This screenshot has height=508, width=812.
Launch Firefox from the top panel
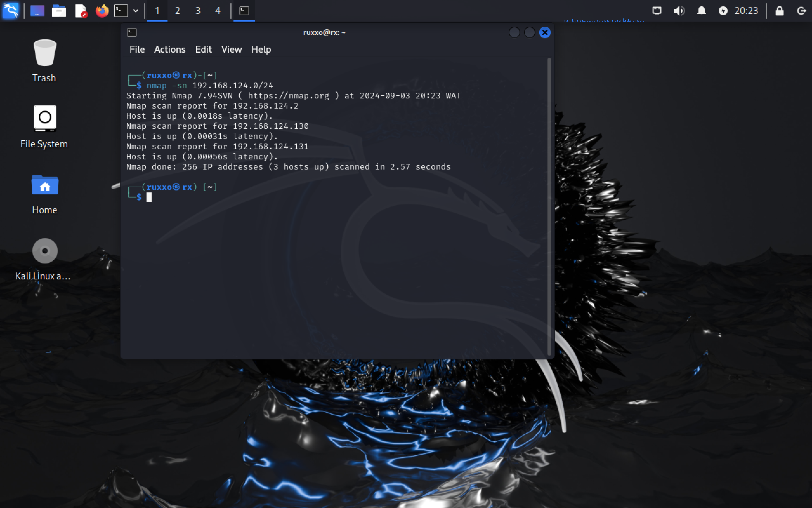[x=102, y=11]
